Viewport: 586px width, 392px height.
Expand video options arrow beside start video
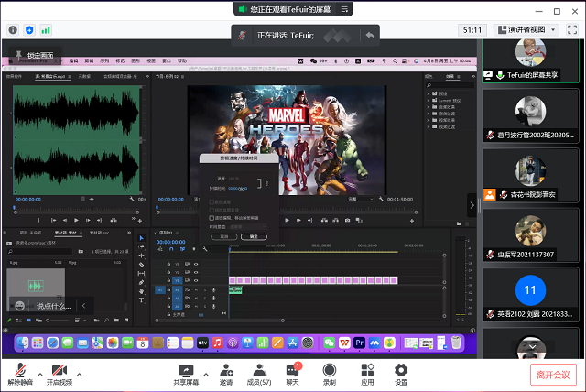[x=80, y=375]
